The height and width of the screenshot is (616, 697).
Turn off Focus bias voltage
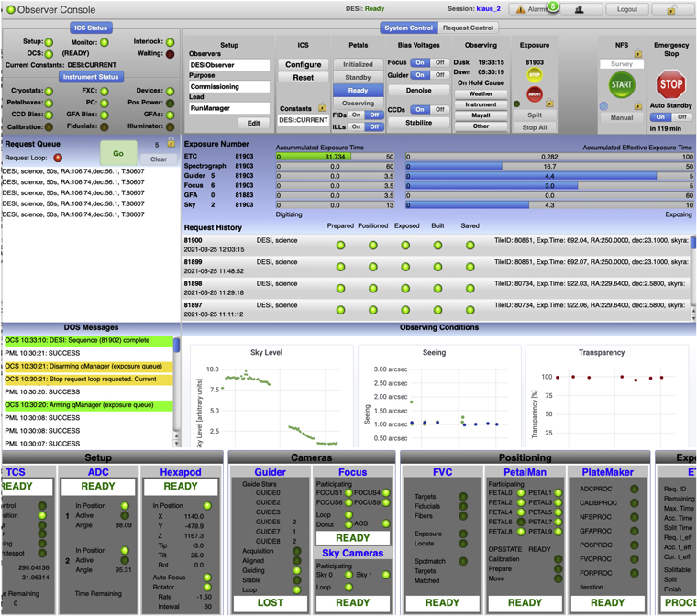point(442,63)
